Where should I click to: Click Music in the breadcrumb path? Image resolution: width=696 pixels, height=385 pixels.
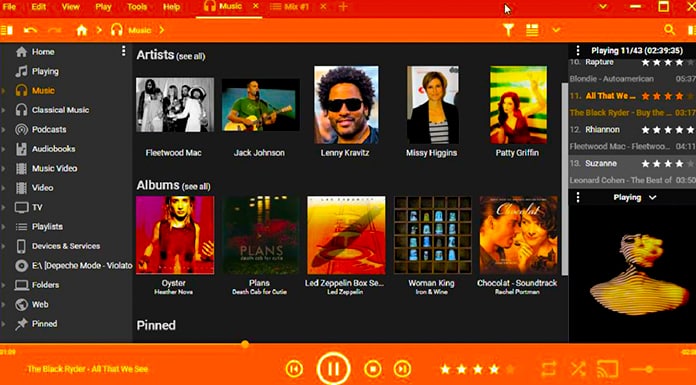(140, 30)
